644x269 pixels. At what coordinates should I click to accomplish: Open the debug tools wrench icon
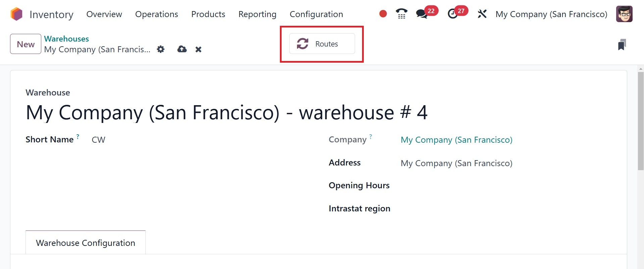tap(482, 14)
